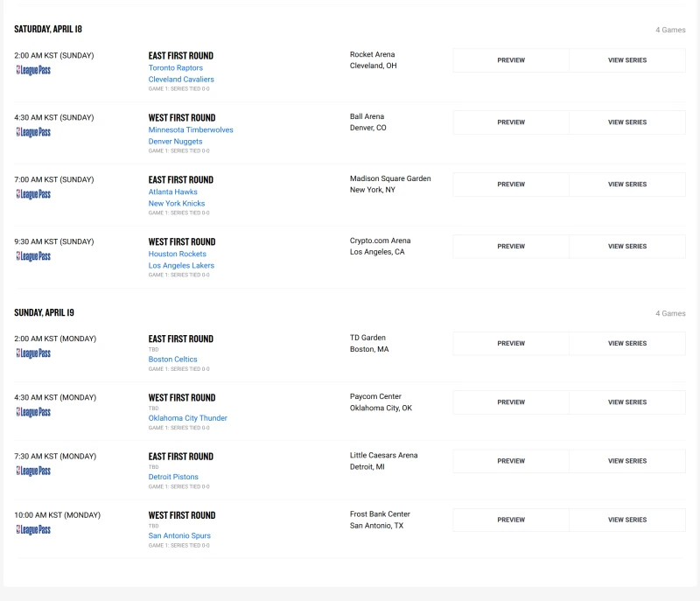Click the 4 Games count for Saturday
The height and width of the screenshot is (601, 700).
coord(670,30)
